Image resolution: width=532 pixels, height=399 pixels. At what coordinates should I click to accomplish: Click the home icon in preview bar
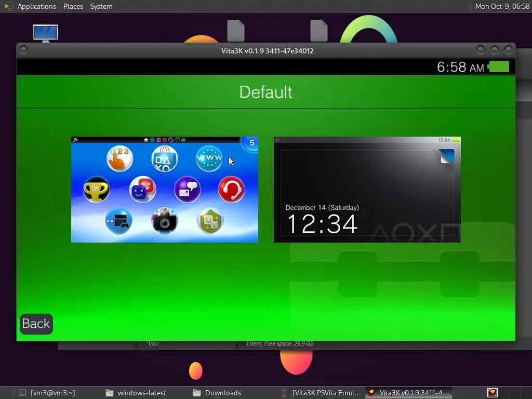coord(146,140)
